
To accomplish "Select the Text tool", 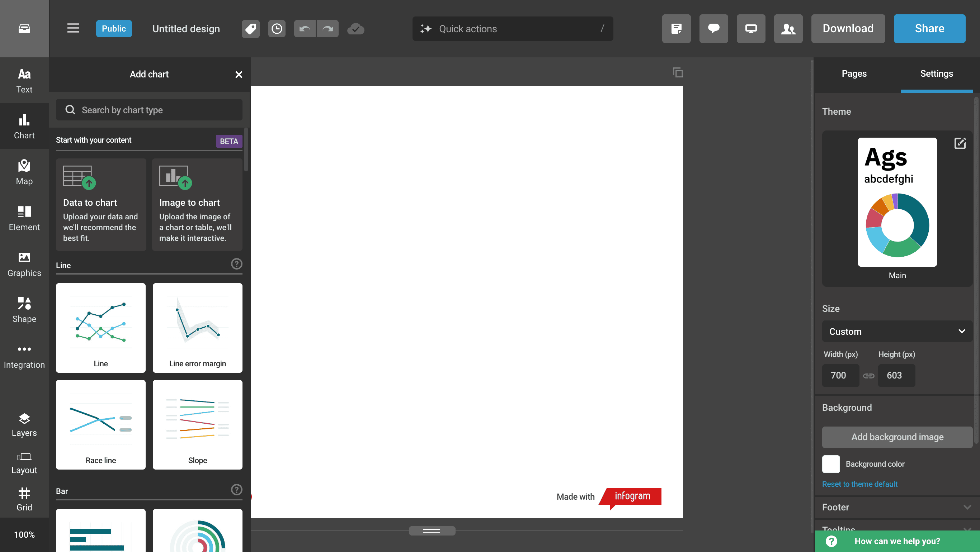I will coord(24,80).
